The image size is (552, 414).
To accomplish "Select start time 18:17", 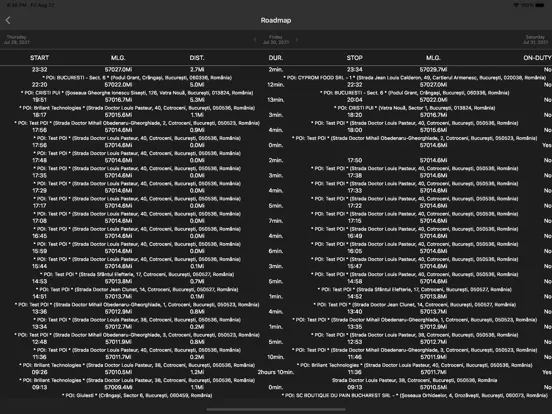I will pos(39,115).
